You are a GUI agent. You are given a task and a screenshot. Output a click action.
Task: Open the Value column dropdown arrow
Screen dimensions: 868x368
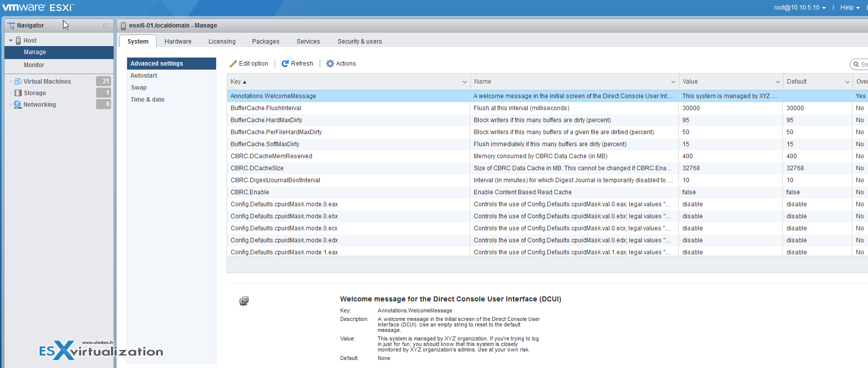pos(777,82)
